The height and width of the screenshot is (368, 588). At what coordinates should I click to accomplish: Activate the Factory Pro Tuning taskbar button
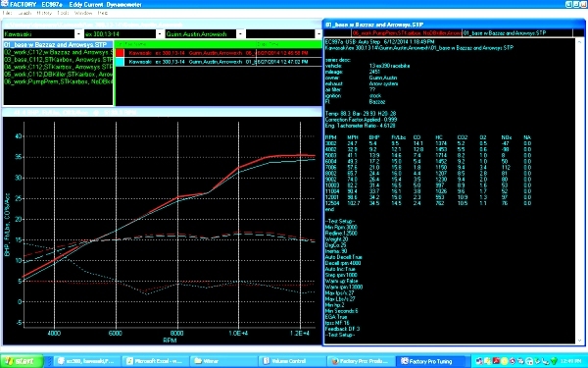[430, 361]
